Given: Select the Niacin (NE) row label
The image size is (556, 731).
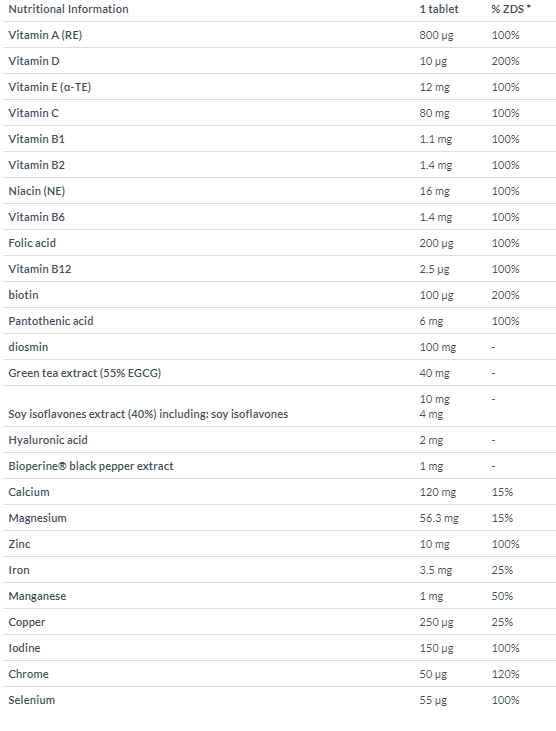Looking at the screenshot, I should 37,191.
